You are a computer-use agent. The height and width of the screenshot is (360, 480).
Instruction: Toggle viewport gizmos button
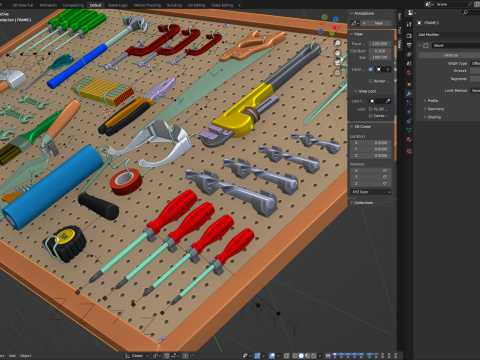pos(257,356)
